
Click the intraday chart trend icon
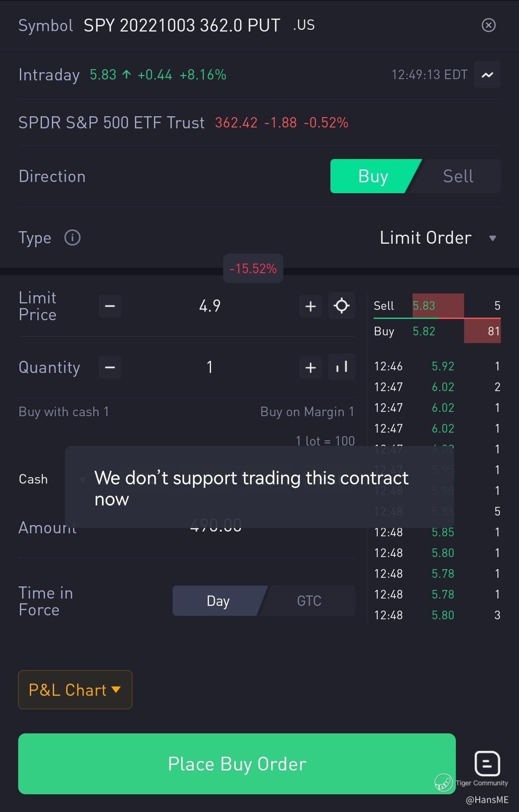point(487,75)
